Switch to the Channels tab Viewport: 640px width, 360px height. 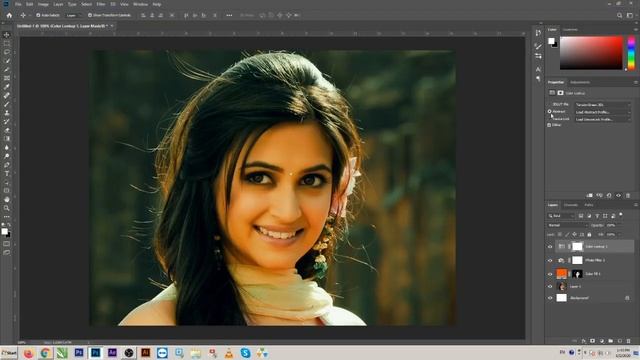[x=571, y=205]
